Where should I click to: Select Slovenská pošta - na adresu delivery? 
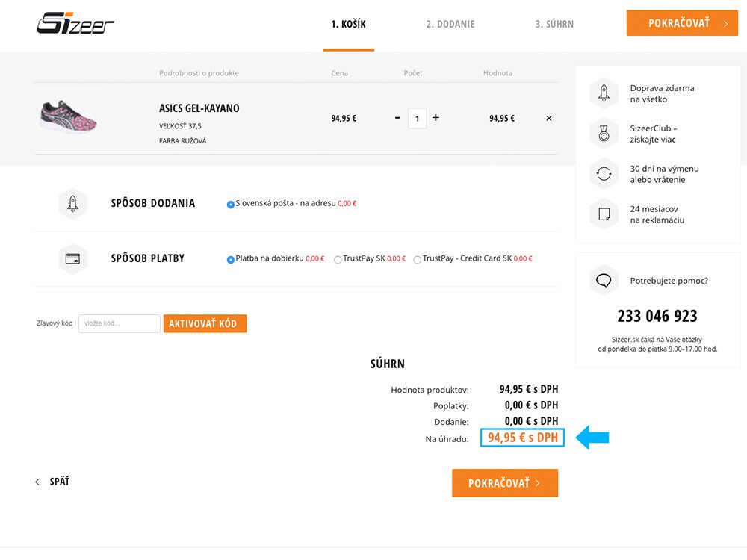[x=231, y=205]
